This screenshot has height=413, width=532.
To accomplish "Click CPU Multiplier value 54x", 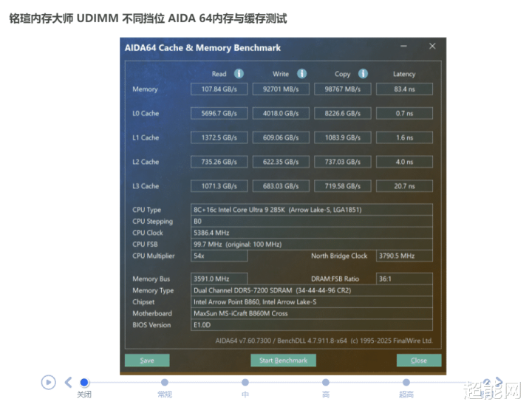I will coord(219,256).
